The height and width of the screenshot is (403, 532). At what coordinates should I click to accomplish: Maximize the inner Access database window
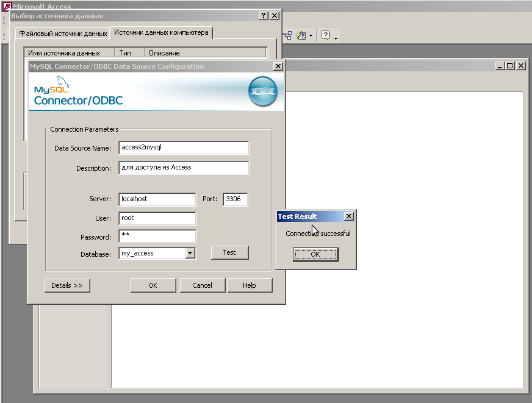(509, 66)
